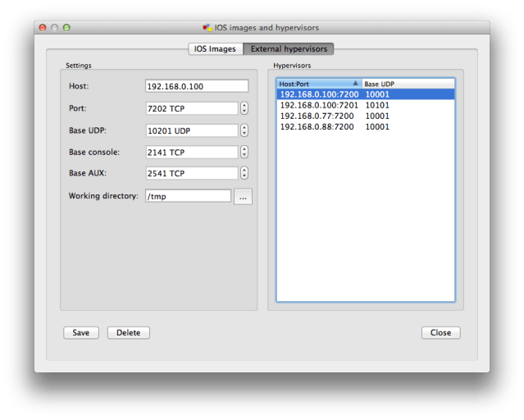Select hypervisor 192.168.0.100:7201 row
Image resolution: width=524 pixels, height=420 pixels.
click(x=366, y=105)
